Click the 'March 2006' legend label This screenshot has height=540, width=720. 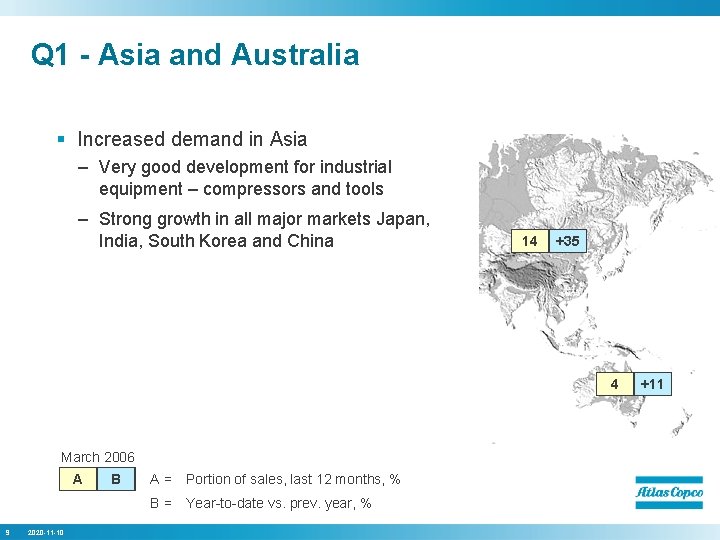coord(97,457)
